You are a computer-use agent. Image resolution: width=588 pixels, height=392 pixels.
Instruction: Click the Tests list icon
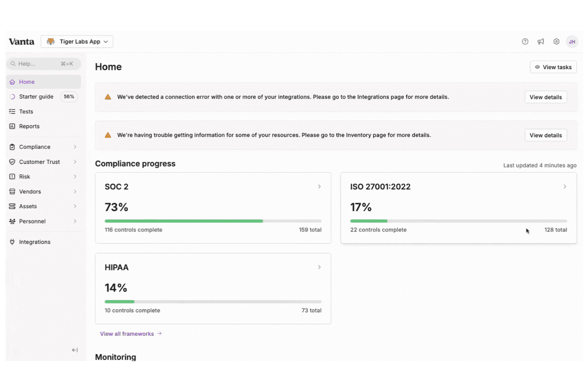point(12,112)
